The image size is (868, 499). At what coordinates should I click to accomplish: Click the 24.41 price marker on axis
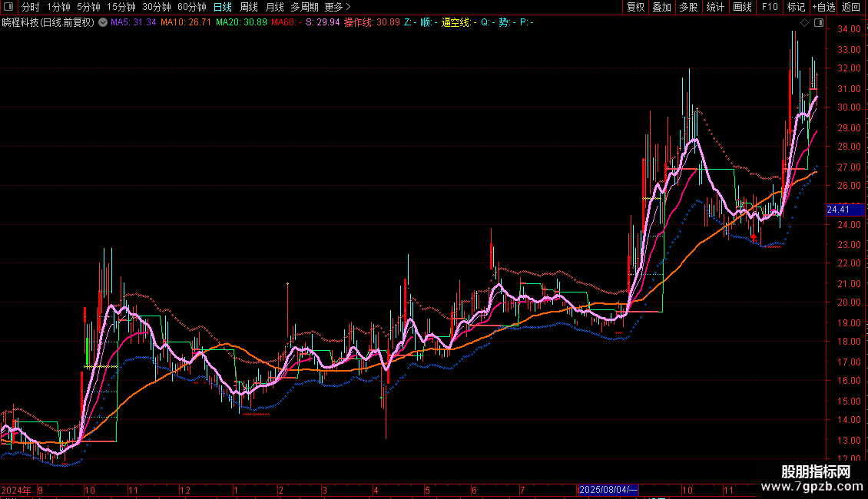click(x=845, y=210)
